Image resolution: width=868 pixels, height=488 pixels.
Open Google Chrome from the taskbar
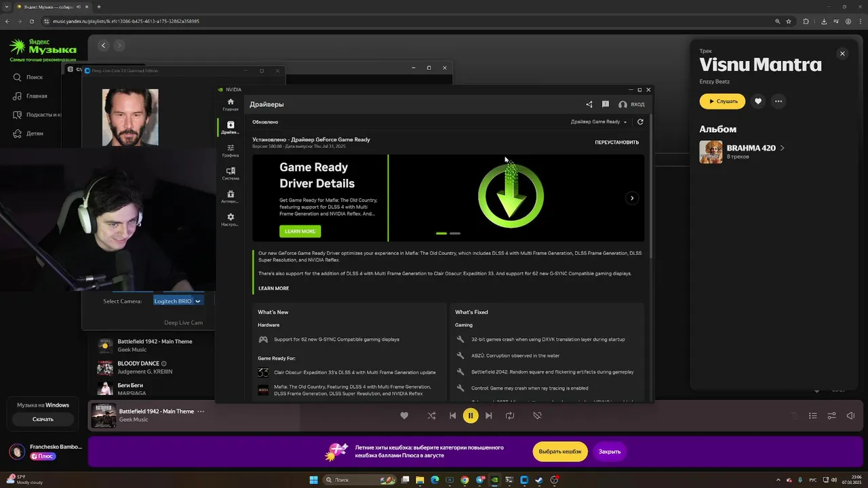pyautogui.click(x=465, y=480)
